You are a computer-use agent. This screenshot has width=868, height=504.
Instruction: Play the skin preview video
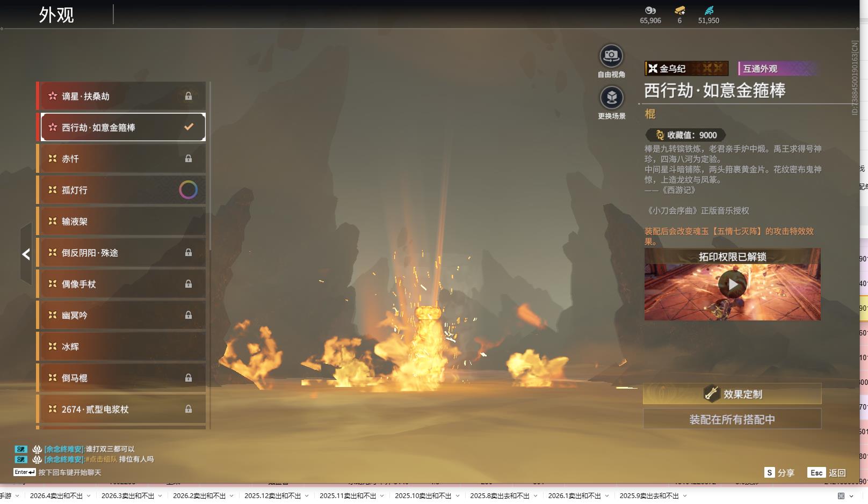[732, 284]
